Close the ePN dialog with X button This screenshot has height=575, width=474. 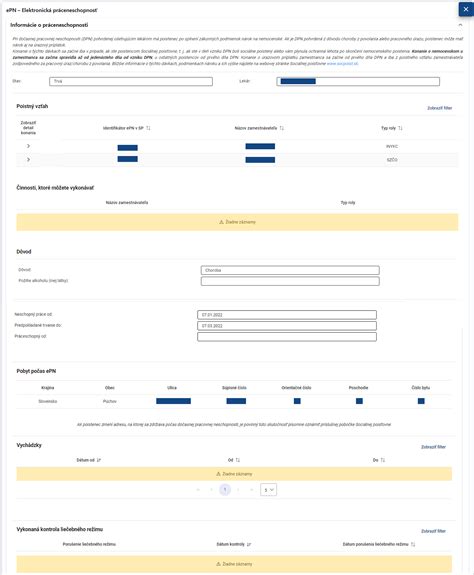coord(466,9)
